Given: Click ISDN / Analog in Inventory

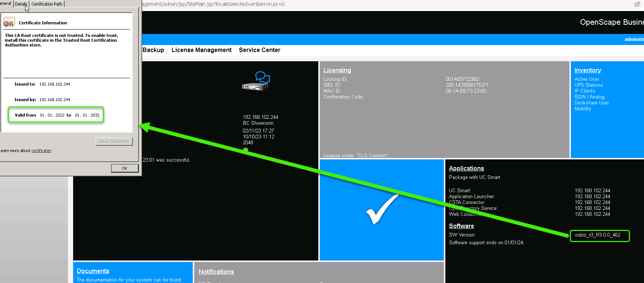Looking at the screenshot, I should [589, 97].
